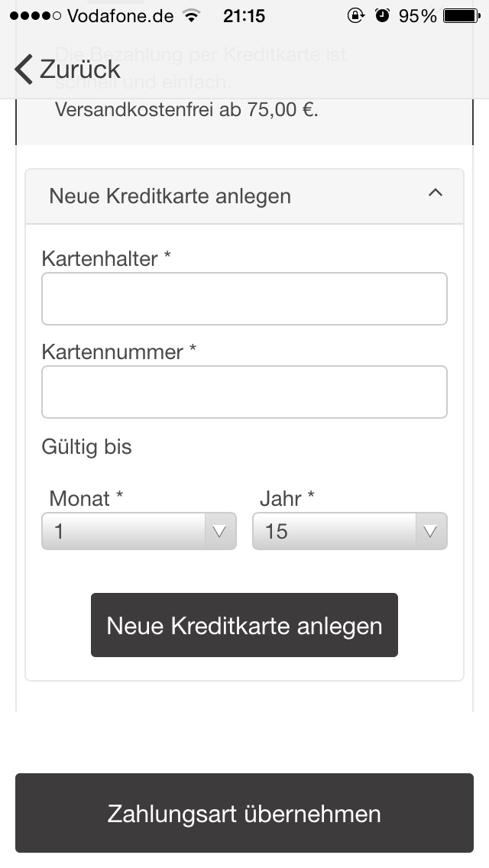Tap the Vodafone.de carrier label
489x868 pixels.
point(121,16)
